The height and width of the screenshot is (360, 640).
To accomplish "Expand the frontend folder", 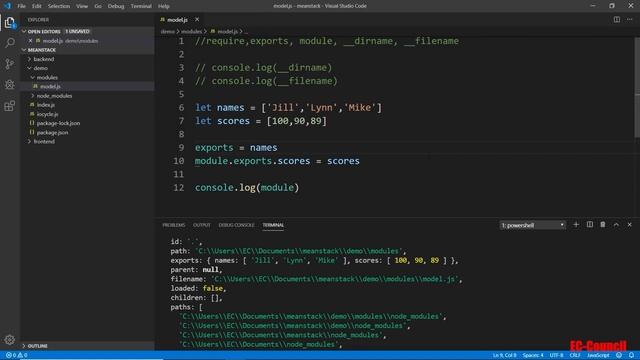I will click(44, 142).
